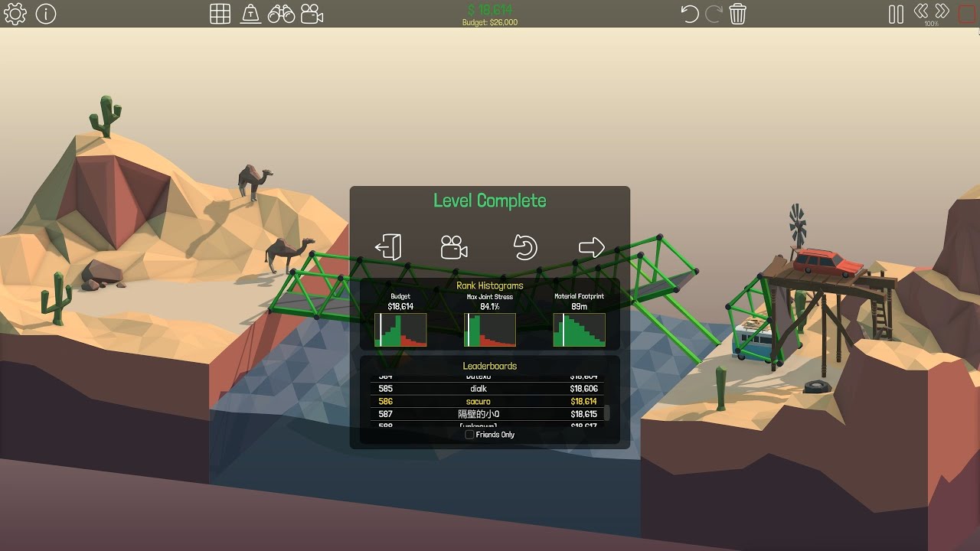Click the Leaderboards heading
The width and height of the screenshot is (980, 551).
pyautogui.click(x=490, y=366)
